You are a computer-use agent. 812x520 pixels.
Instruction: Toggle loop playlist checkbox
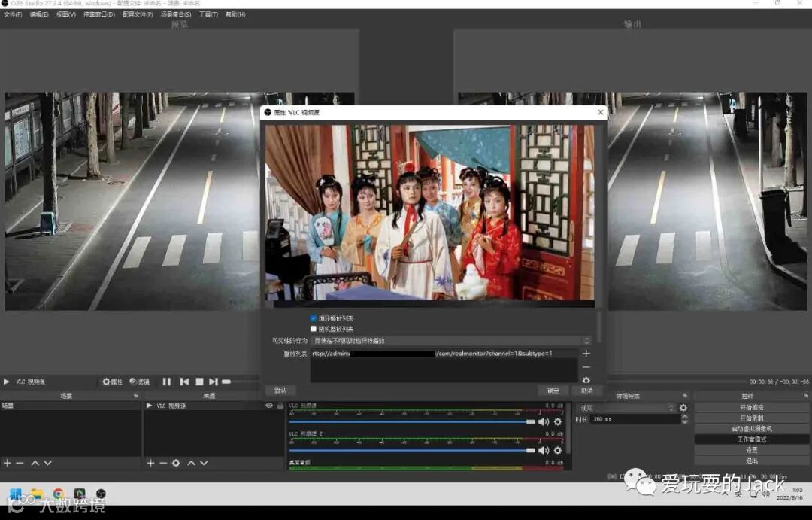tap(314, 318)
